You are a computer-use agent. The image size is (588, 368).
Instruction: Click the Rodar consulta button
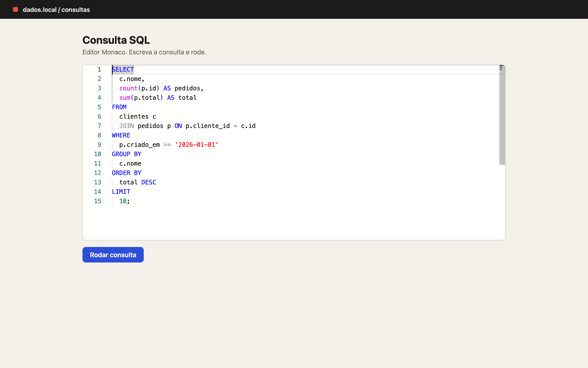coord(113,255)
